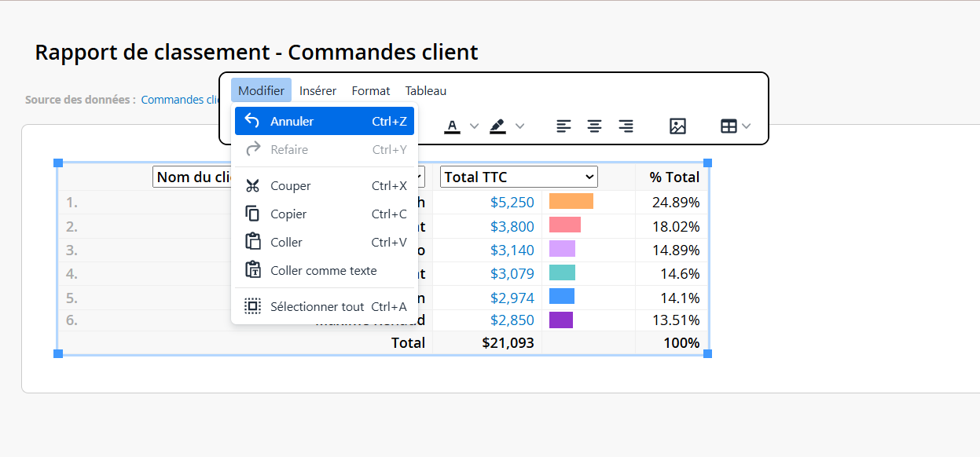Center align text
The width and height of the screenshot is (980, 457).
coord(595,126)
